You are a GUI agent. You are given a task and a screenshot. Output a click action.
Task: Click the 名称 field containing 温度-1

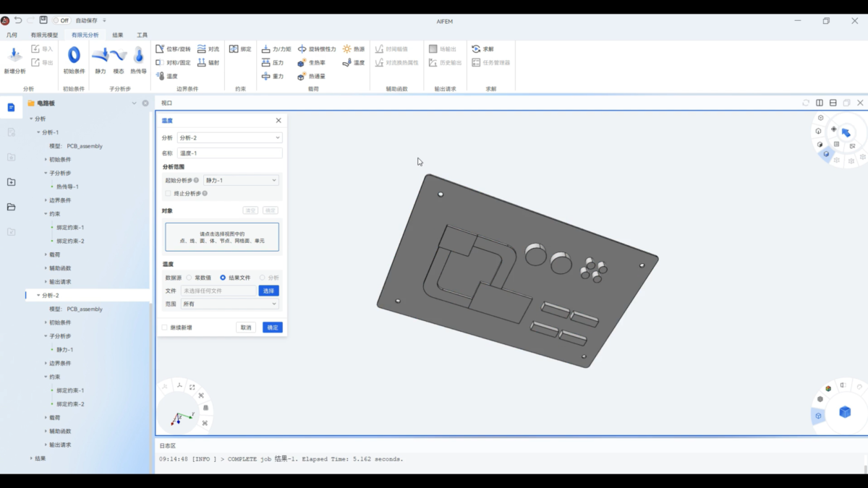[x=229, y=153]
